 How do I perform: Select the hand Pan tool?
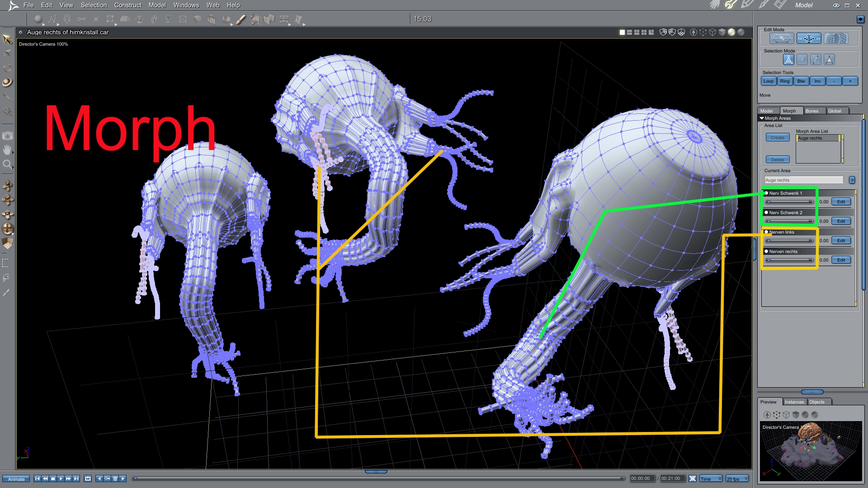(x=7, y=150)
